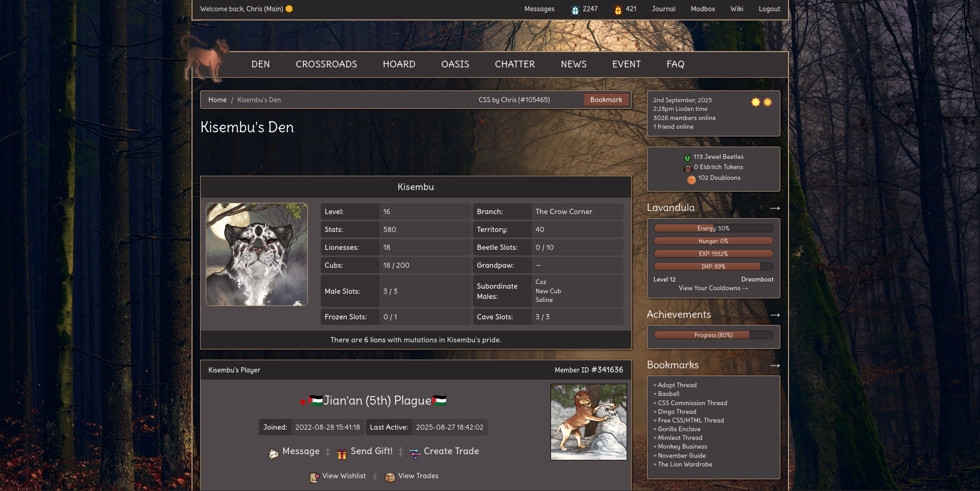Click the Doubloons coin icon
This screenshot has width=980, height=491.
[x=691, y=179]
